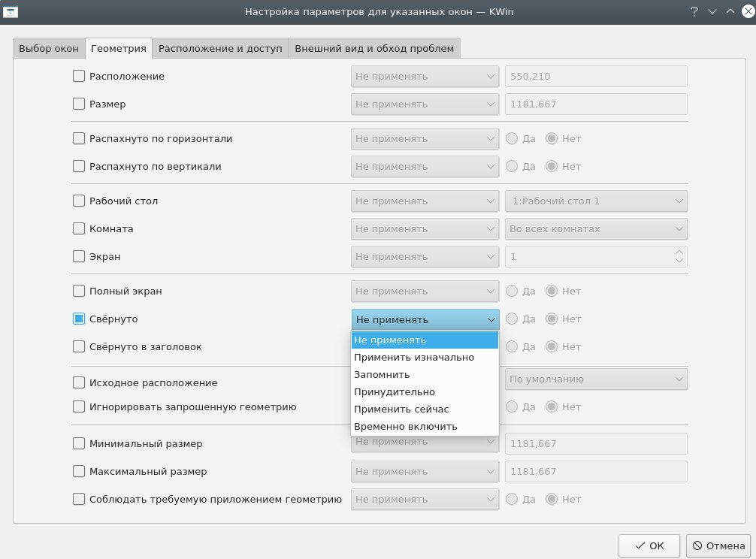756x559 pixels.
Task: Open the Размер rule combo box
Action: [x=425, y=104]
